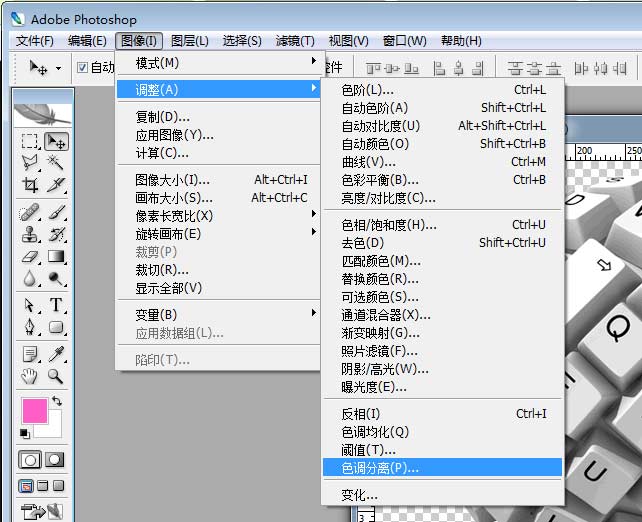Select the Blur tool

point(30,278)
